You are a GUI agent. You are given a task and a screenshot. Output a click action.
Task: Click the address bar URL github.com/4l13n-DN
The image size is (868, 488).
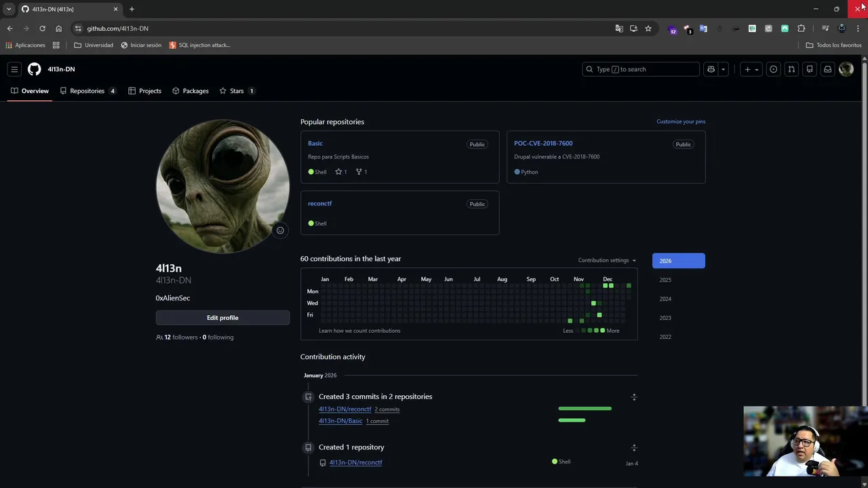click(117, 28)
